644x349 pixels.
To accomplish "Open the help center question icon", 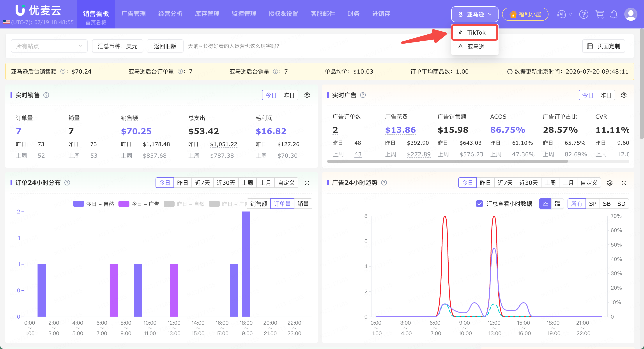I will (x=584, y=14).
